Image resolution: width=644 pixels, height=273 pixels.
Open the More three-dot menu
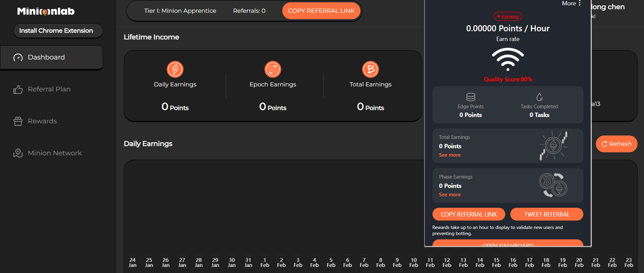(580, 3)
